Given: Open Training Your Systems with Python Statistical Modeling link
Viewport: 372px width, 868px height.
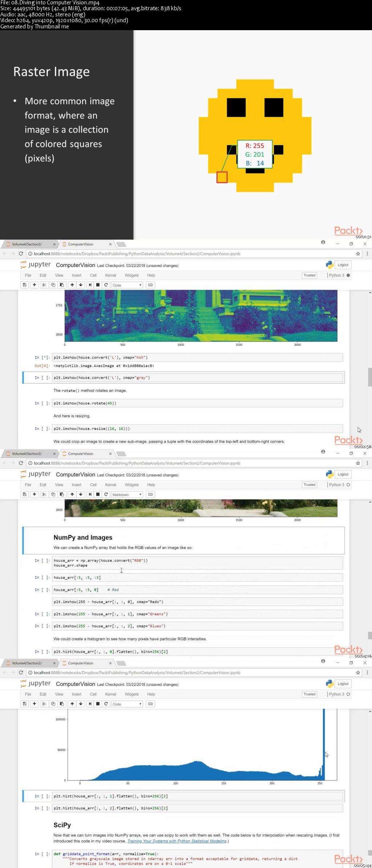Looking at the screenshot, I should [177, 841].
